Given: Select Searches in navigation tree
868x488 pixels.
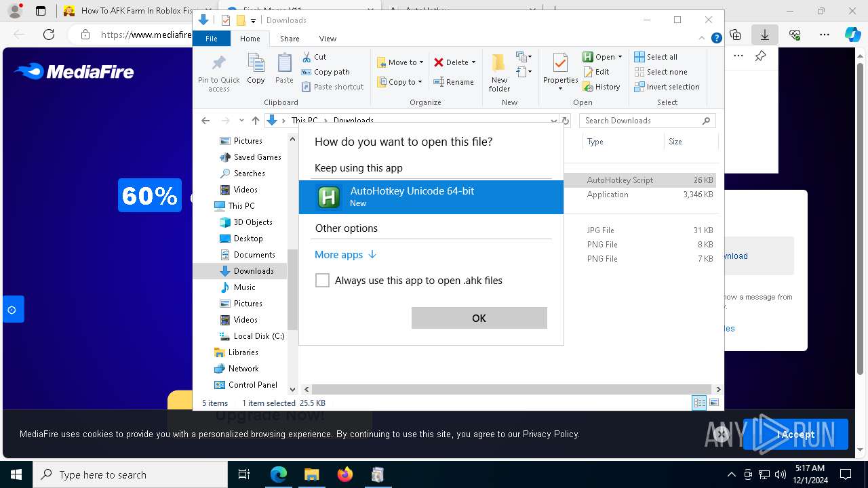Looking at the screenshot, I should [242, 174].
